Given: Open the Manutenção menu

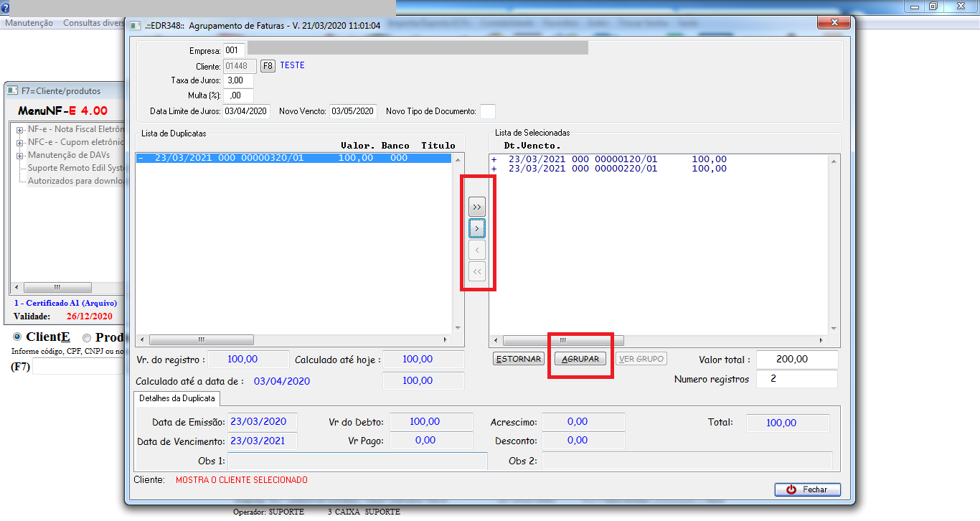Looking at the screenshot, I should point(29,23).
